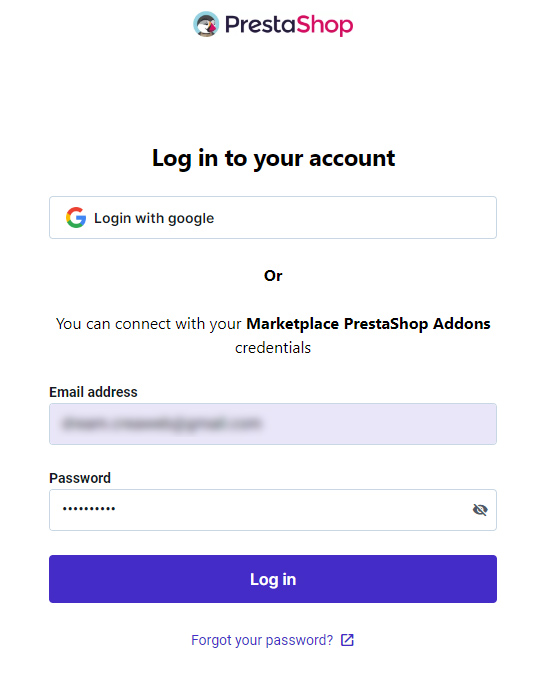Click the Google G icon

(76, 218)
